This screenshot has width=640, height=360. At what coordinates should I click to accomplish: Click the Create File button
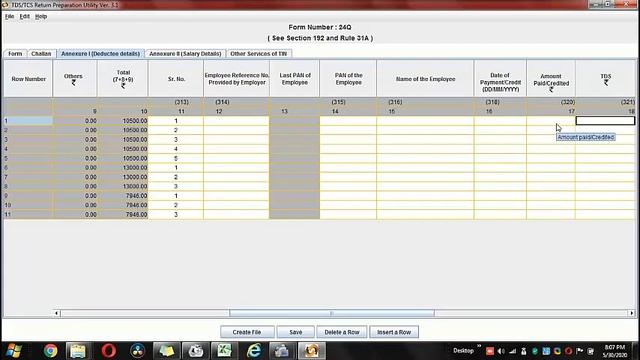click(247, 332)
